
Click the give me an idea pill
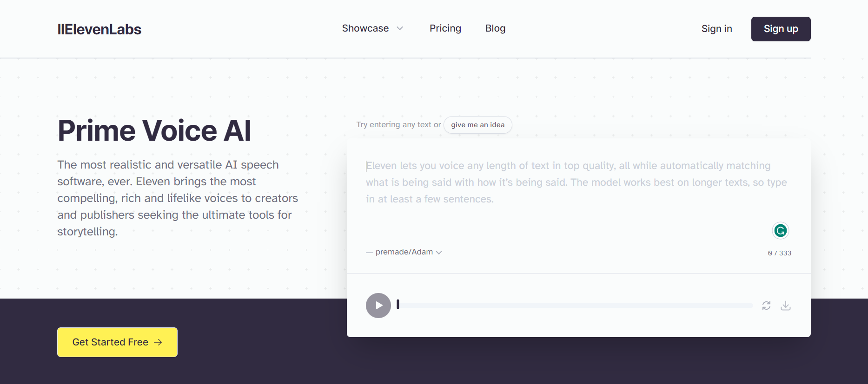pyautogui.click(x=477, y=124)
